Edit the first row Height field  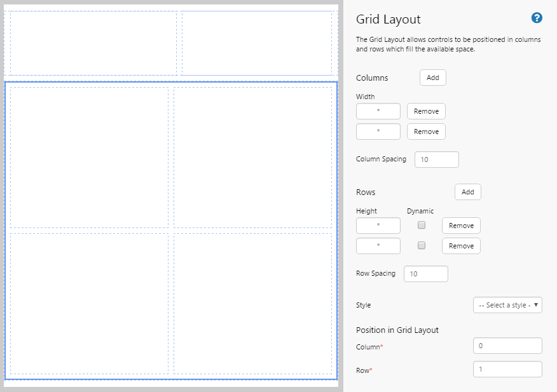pyautogui.click(x=378, y=226)
